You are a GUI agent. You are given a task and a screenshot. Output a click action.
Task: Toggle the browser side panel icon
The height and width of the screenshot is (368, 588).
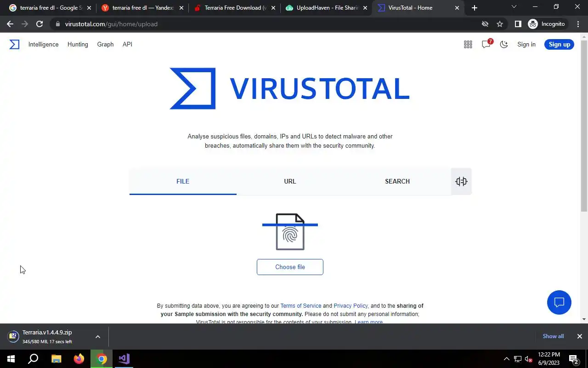coord(518,24)
